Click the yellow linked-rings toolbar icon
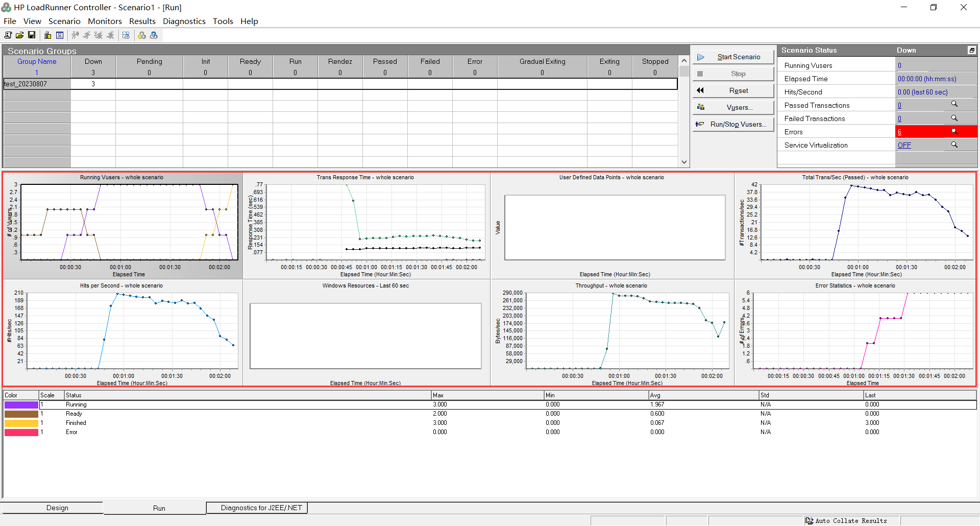 (142, 35)
